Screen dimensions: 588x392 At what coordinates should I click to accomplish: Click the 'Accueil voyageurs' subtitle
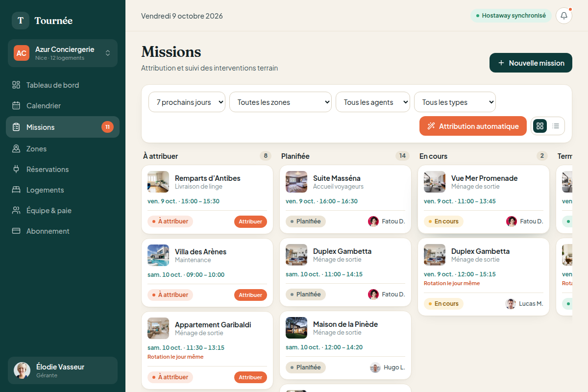[338, 187]
